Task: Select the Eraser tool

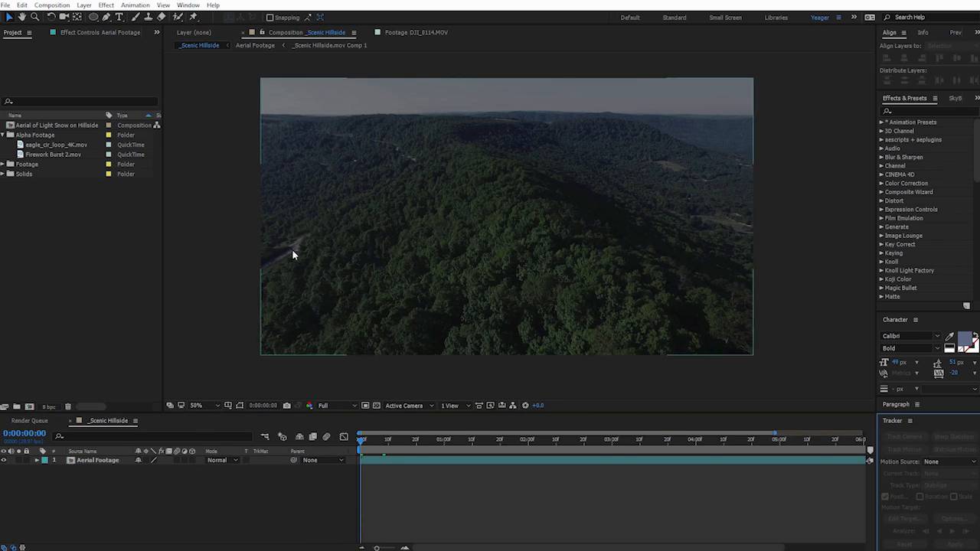Action: (x=161, y=17)
